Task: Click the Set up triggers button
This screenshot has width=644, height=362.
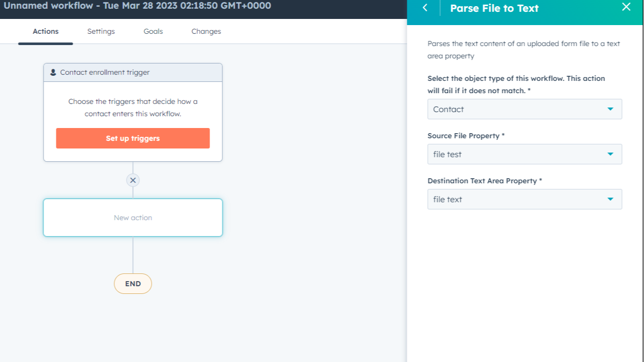Action: (133, 138)
